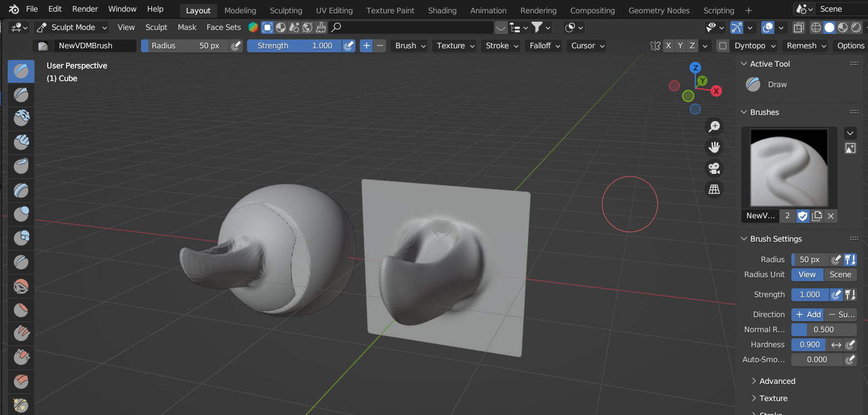Click the Blender logo menu icon
Image resolution: width=868 pixels, height=415 pixels.
click(13, 9)
